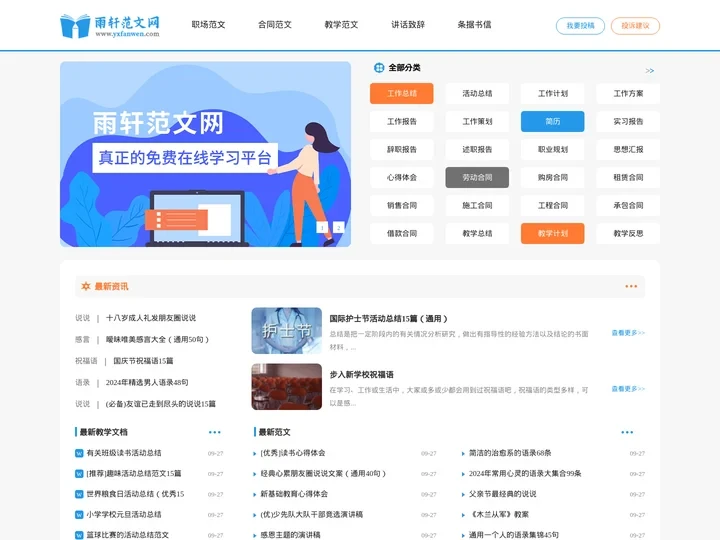Image resolution: width=720 pixels, height=540 pixels.
Task: Open 《木兰从军》教案
Action: (499, 515)
